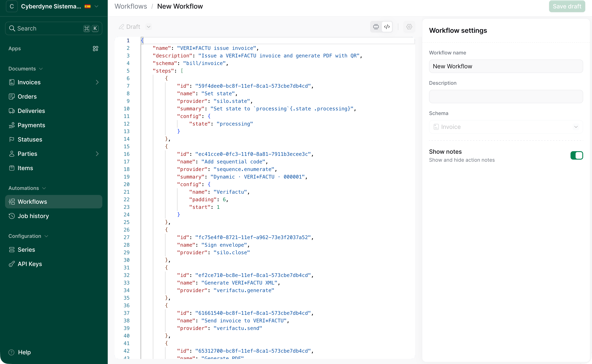Open Series in the sidebar
592x364 pixels.
(x=54, y=250)
